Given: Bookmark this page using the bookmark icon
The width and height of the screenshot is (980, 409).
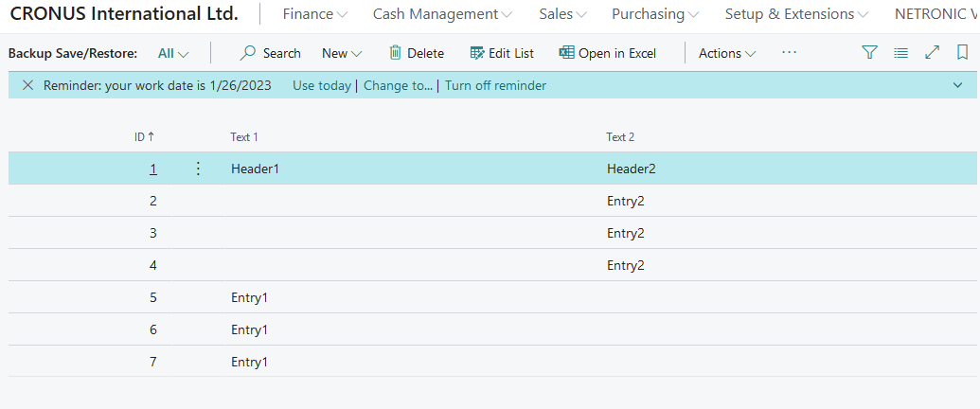Looking at the screenshot, I should tap(962, 53).
